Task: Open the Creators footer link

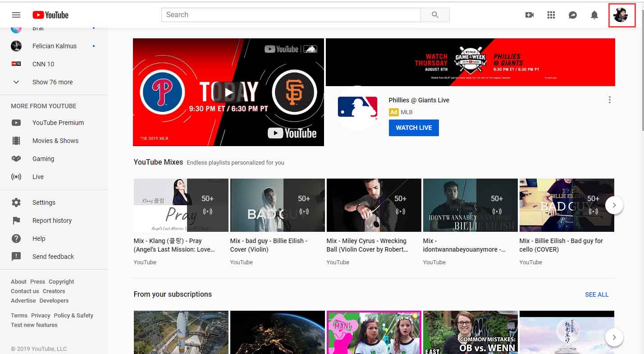Action: [54, 291]
